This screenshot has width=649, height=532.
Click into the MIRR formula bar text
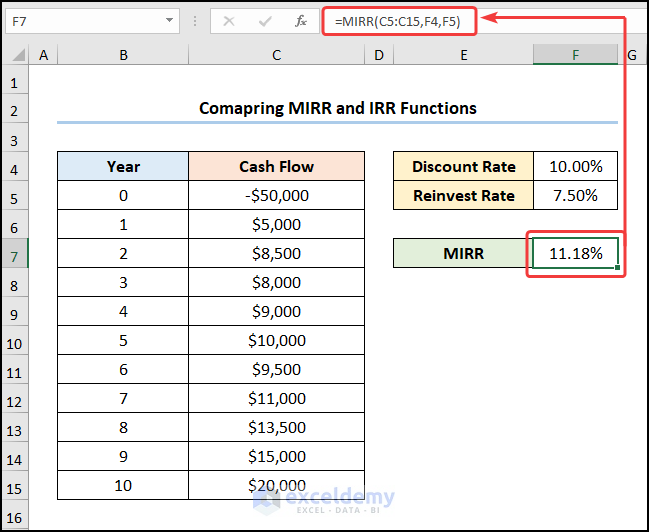tap(400, 20)
